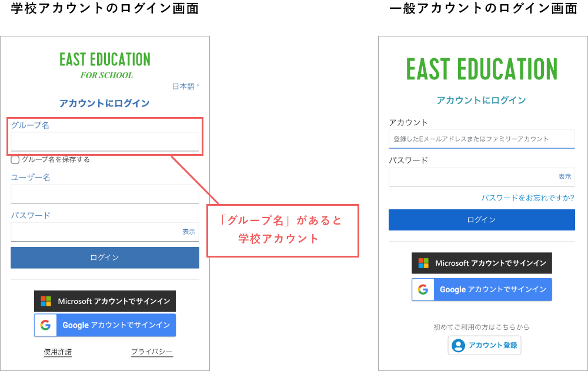Screen dimensions: 588x371
Task: Click the ログイン button on the school login screen
Action: click(105, 258)
